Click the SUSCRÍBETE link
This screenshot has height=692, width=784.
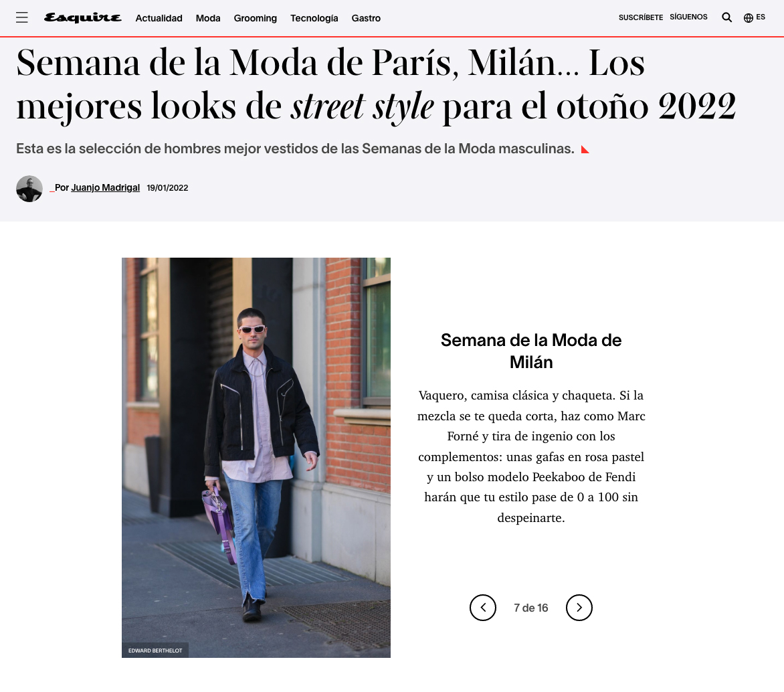pyautogui.click(x=640, y=17)
